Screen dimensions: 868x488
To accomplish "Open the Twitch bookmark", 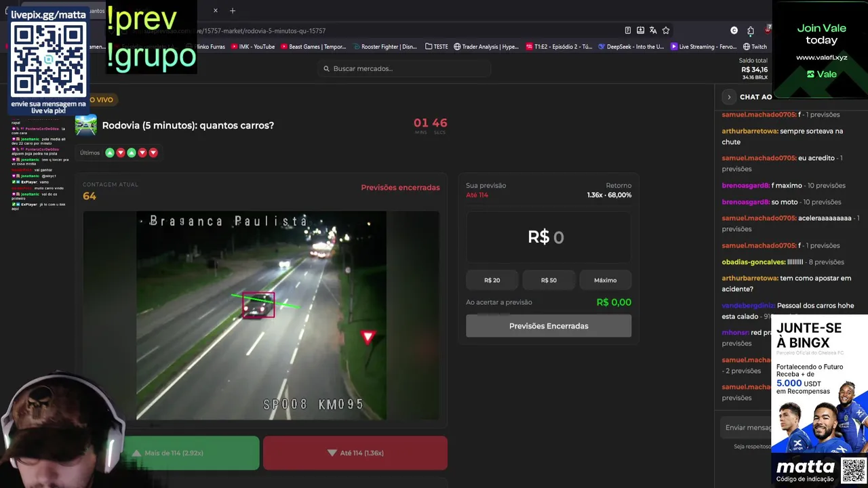I will [755, 47].
